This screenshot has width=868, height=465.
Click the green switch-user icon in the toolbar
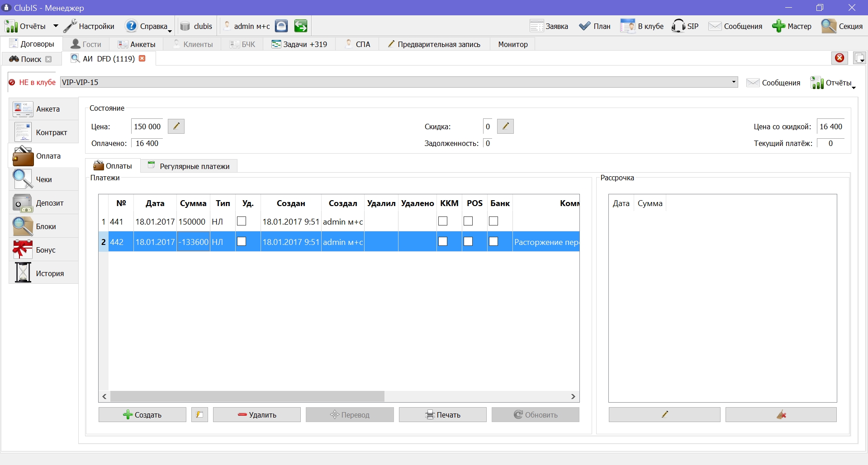301,26
